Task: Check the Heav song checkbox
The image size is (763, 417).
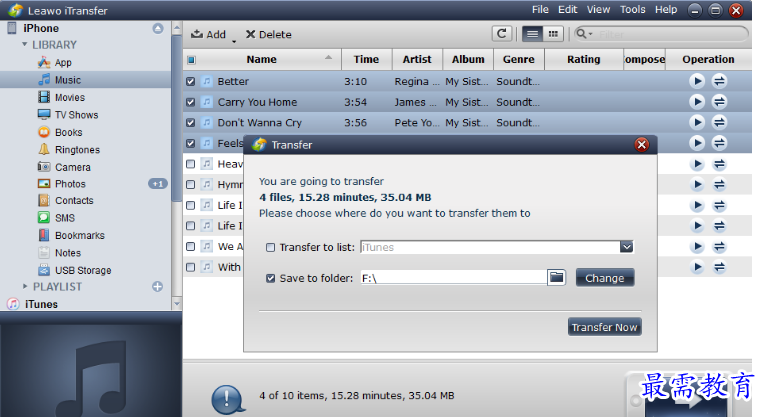Action: point(190,164)
